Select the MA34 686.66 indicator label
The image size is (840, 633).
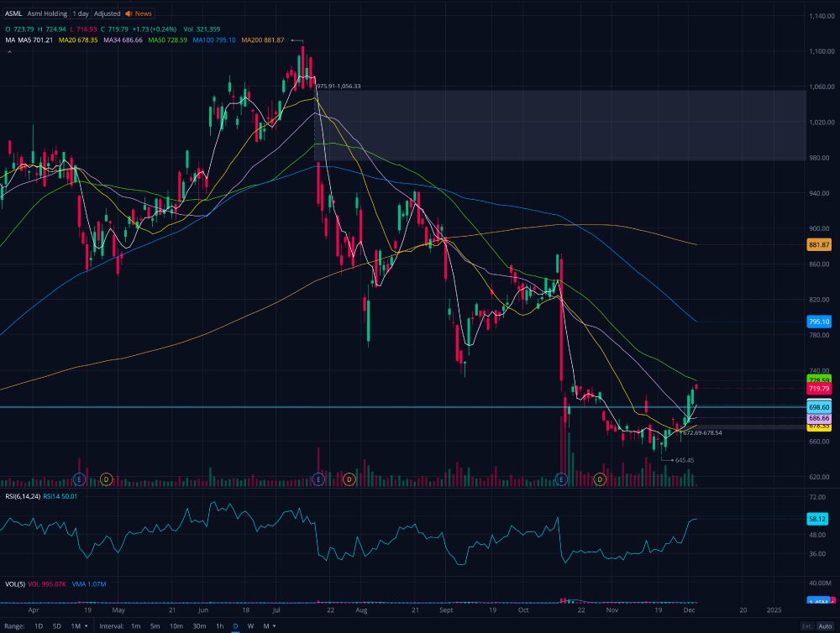point(123,40)
